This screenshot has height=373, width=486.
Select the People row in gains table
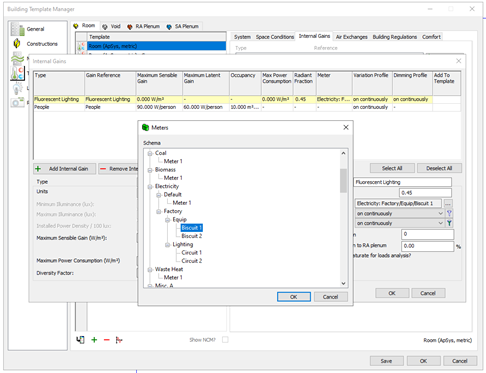tap(247, 107)
